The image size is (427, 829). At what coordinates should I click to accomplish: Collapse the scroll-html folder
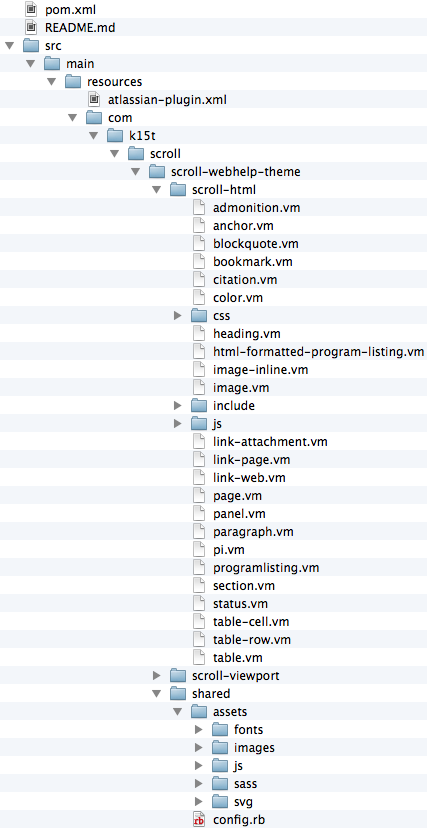(x=156, y=189)
